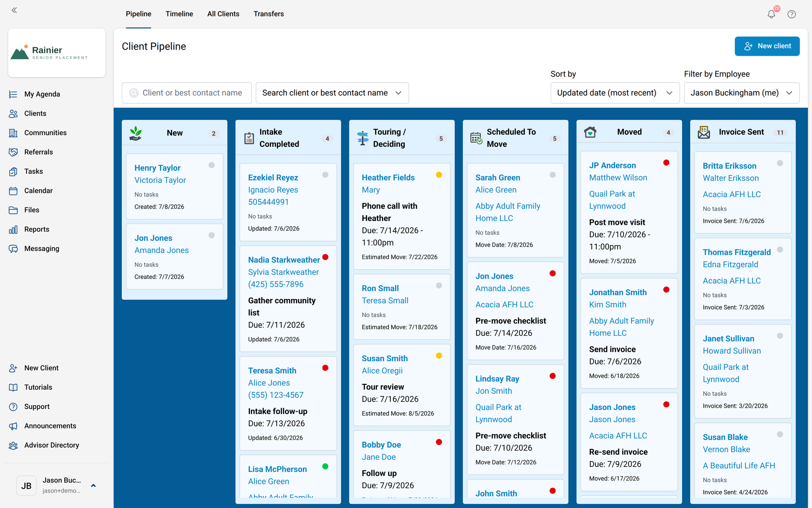The image size is (812, 508).
Task: Open Search client or best contact dropdown
Action: [332, 93]
